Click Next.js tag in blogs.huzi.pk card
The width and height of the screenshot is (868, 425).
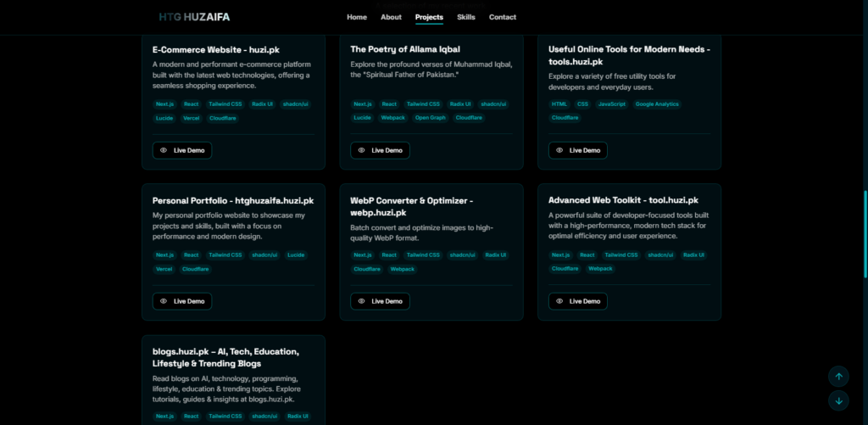point(165,417)
